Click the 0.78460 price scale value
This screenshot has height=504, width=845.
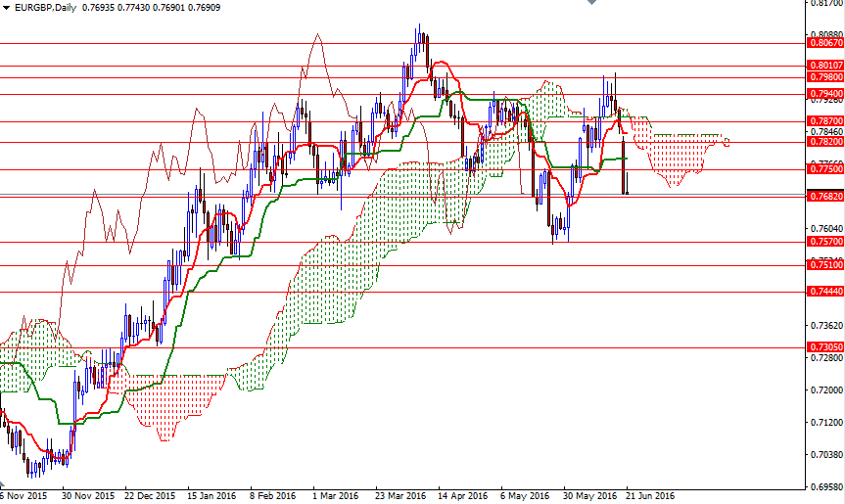pos(826,132)
